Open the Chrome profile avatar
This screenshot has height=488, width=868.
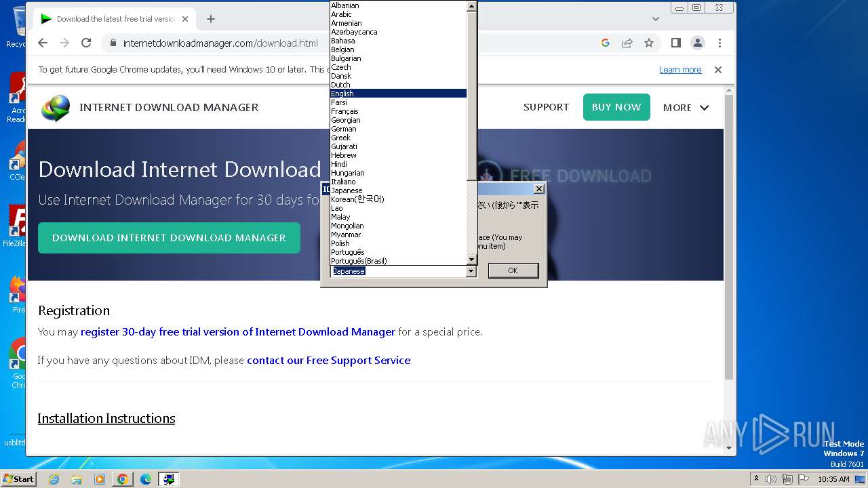coord(698,43)
